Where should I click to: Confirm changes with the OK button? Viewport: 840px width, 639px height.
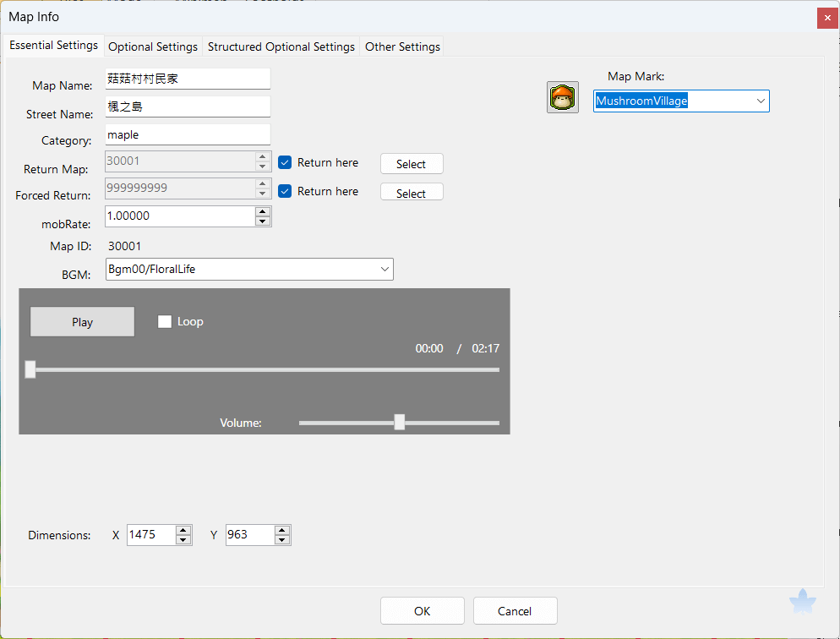[x=423, y=610]
